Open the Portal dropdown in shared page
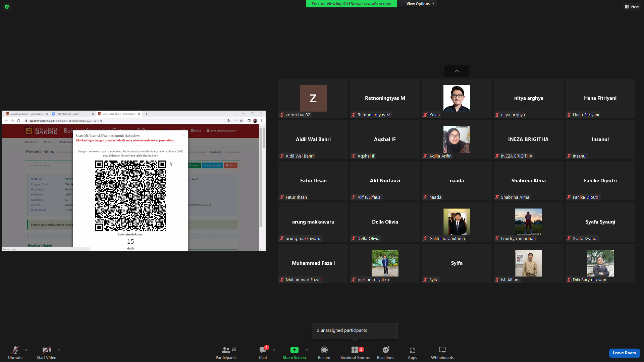Screen dimensions: 644x362 (49, 142)
